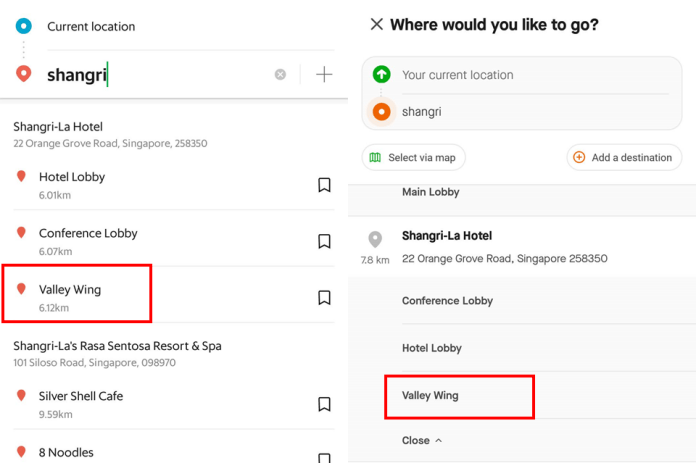Collapse the sub-locations with Close
The width and height of the screenshot is (696, 463).
[x=422, y=440]
